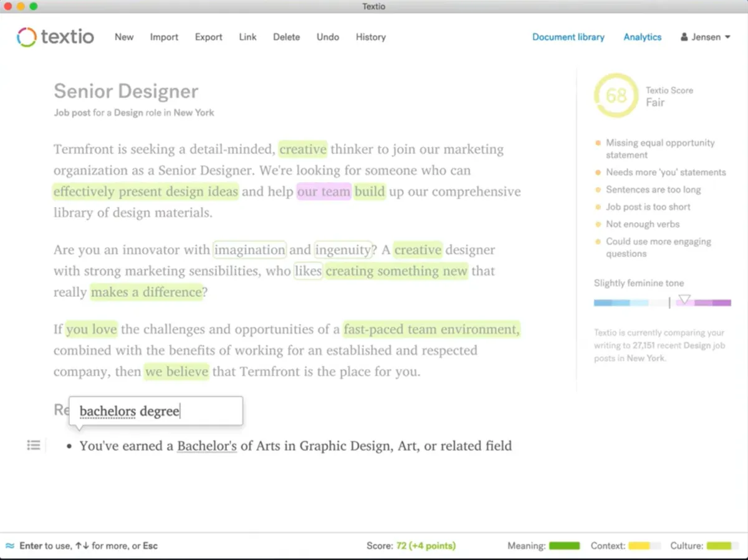Open the list formatting icon beside the bullet
Screen dimensions: 748x560
pyautogui.click(x=34, y=445)
